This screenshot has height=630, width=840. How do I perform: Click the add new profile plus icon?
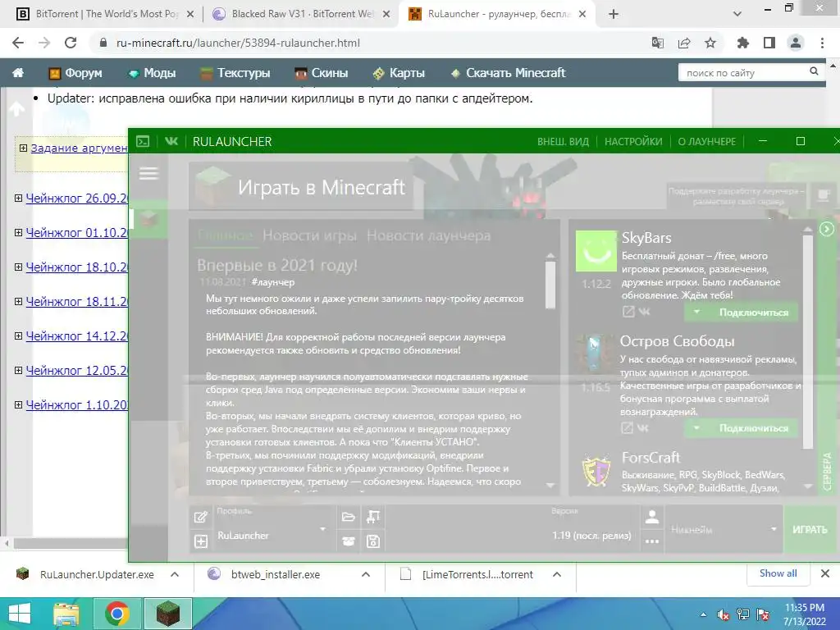[x=201, y=541]
